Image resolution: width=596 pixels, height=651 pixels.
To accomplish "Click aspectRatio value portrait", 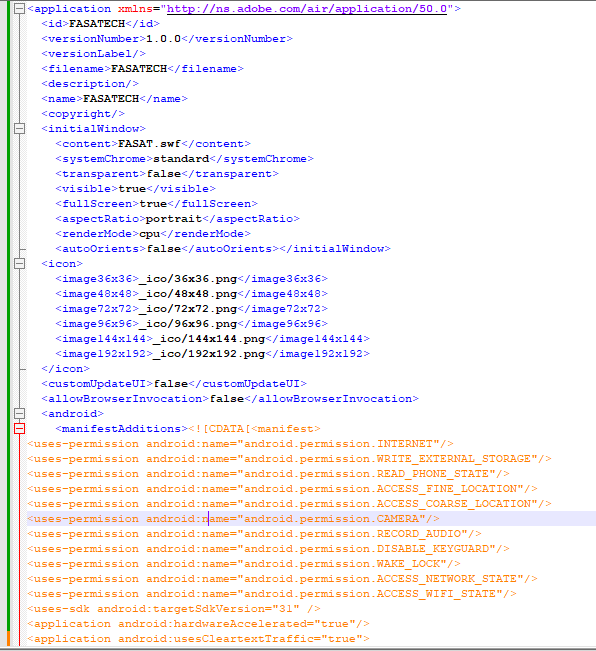I will (174, 218).
